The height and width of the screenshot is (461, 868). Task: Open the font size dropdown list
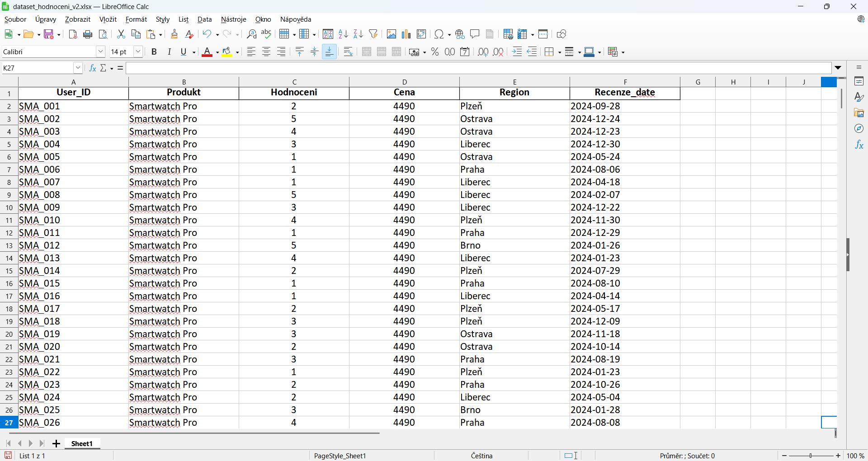(138, 52)
